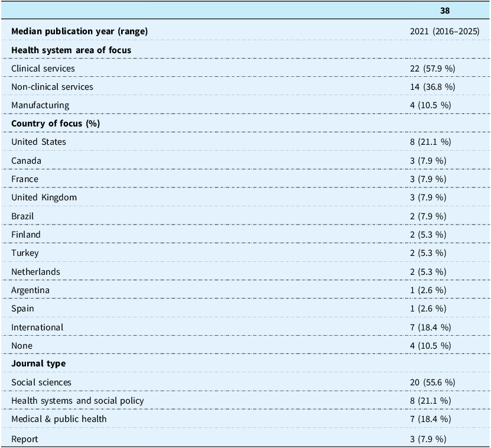Select the United States row label
The width and height of the screenshot is (491, 448).
[38, 142]
